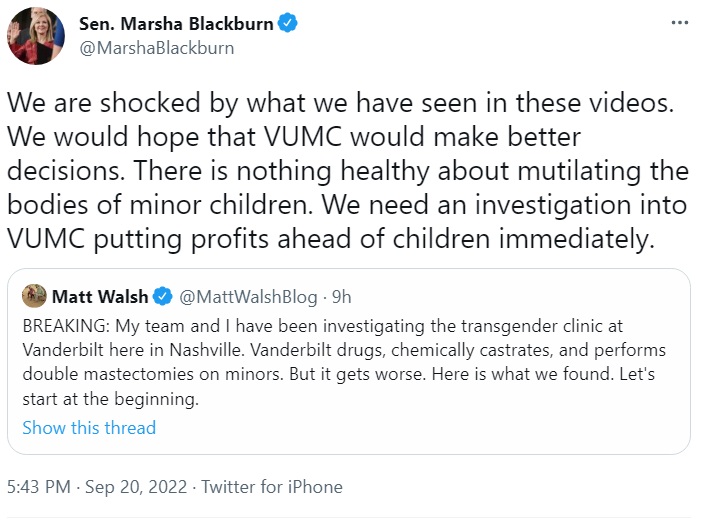
Task: Click the Matt Walsh display name
Action: (x=99, y=296)
